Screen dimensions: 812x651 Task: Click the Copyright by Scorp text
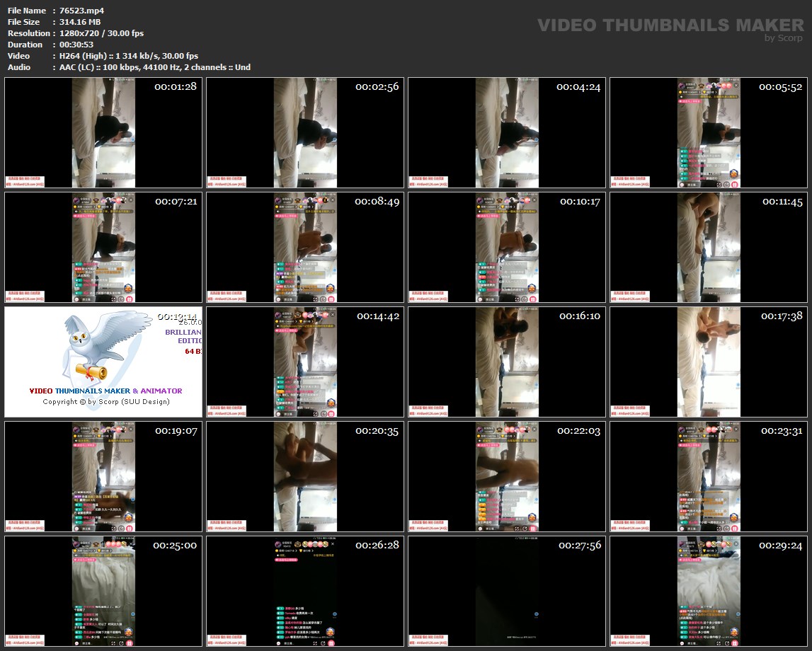coord(105,402)
